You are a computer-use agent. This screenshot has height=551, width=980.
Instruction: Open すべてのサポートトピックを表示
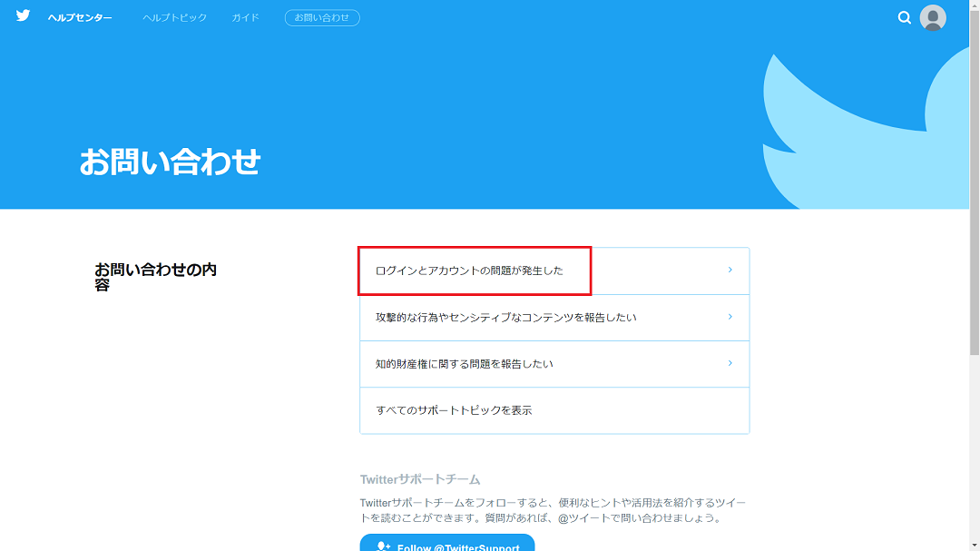coord(454,410)
